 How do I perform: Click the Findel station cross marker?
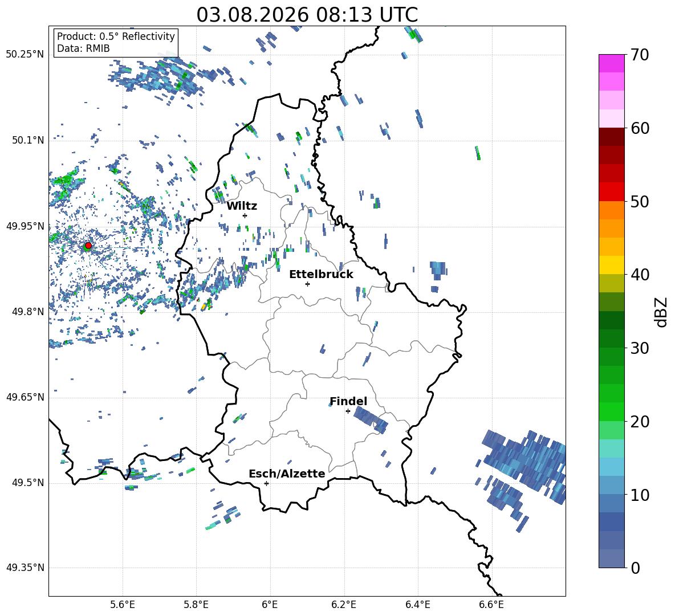pos(348,411)
